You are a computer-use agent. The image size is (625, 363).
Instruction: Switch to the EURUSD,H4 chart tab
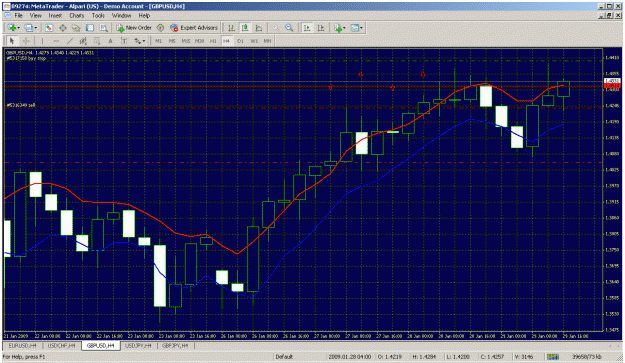point(23,346)
